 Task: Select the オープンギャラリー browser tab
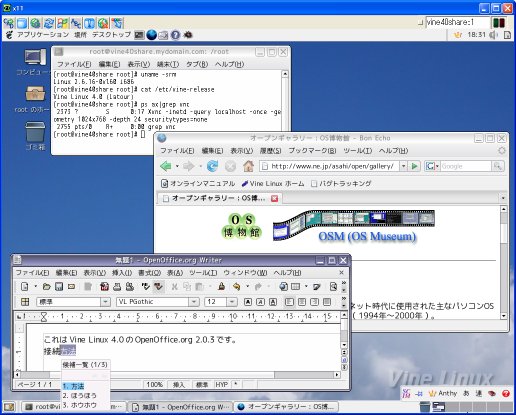[219, 198]
